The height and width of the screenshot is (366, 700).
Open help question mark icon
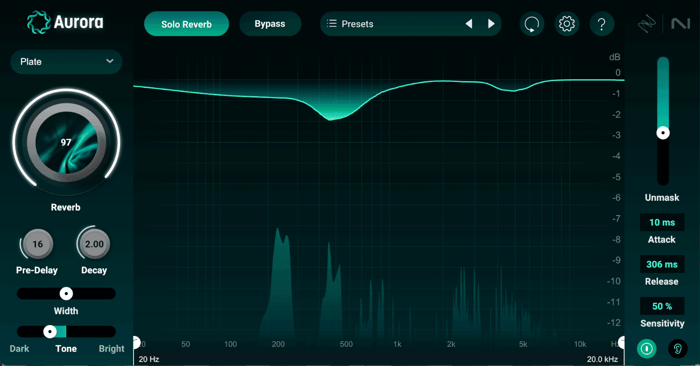pyautogui.click(x=602, y=24)
